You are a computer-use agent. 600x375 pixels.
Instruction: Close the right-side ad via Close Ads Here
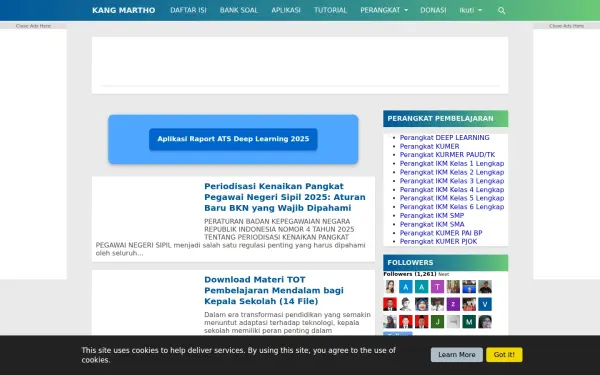(566, 26)
